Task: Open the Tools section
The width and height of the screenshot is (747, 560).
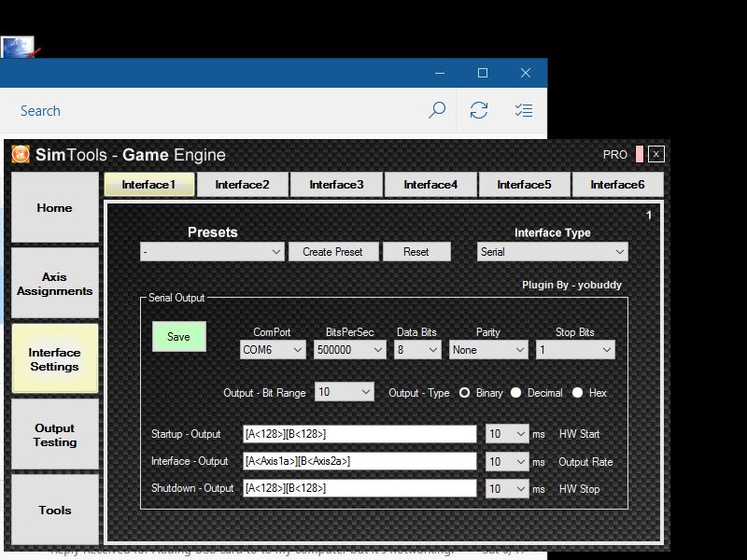Action: 55,510
